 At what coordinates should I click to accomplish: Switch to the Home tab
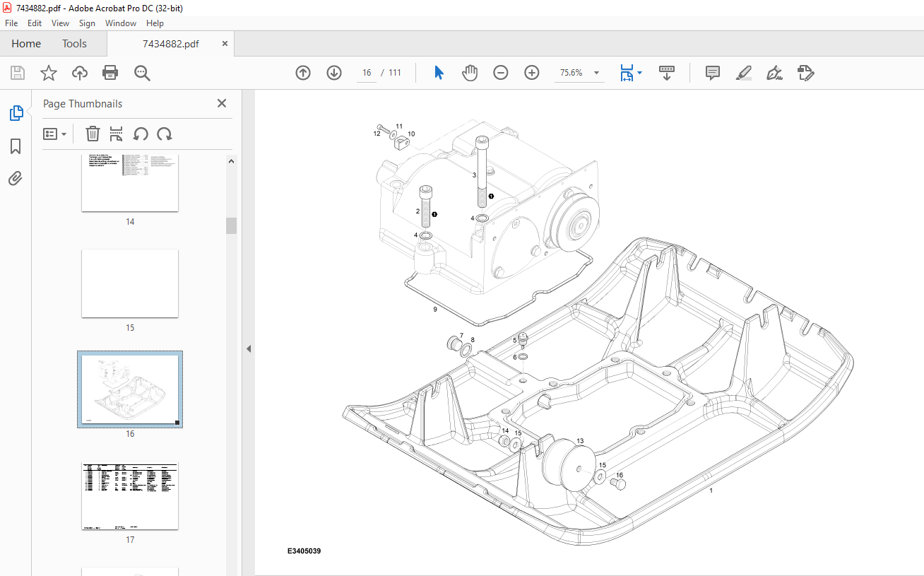(x=26, y=44)
